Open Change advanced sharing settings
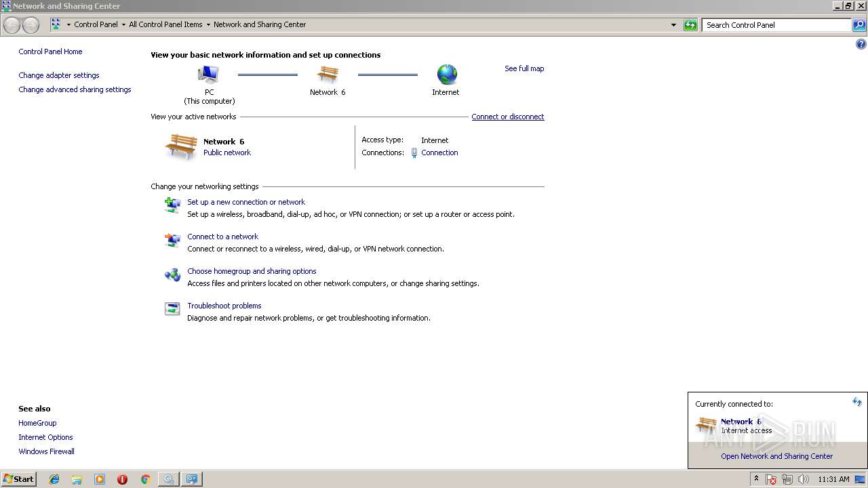Viewport: 868px width, 488px height. 75,89
